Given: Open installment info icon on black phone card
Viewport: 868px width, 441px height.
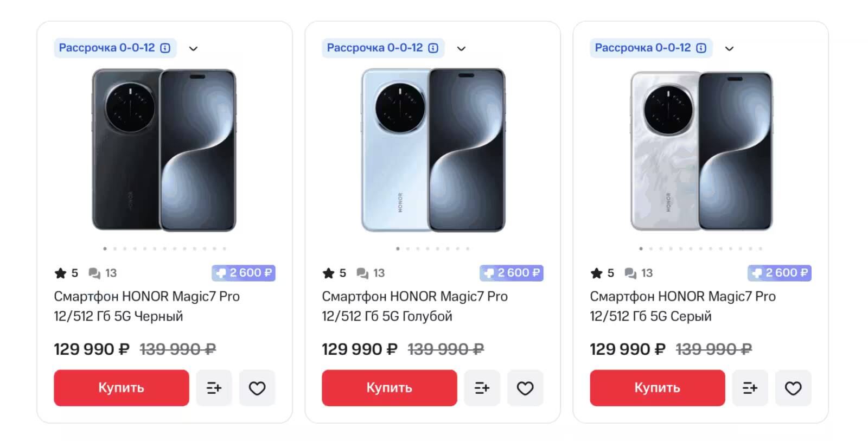Looking at the screenshot, I should tap(165, 48).
